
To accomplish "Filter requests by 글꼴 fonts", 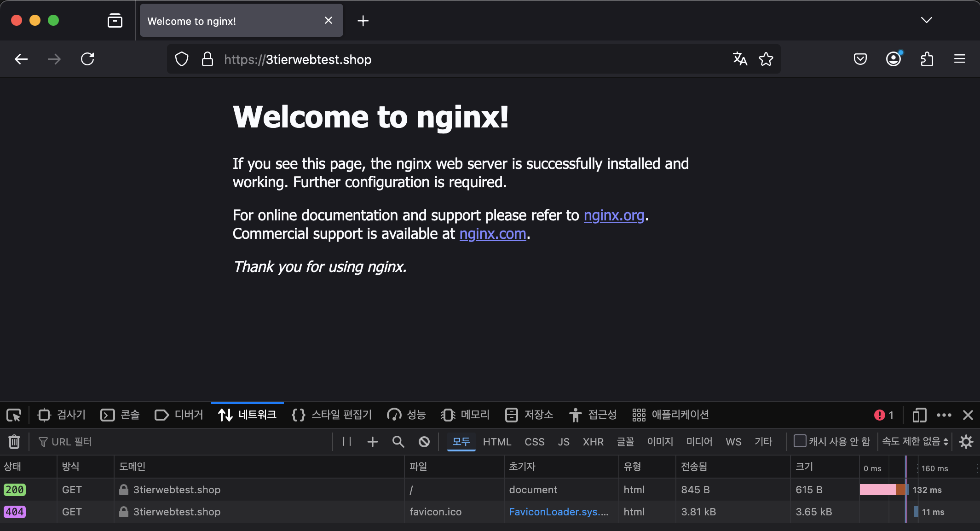I will point(625,442).
